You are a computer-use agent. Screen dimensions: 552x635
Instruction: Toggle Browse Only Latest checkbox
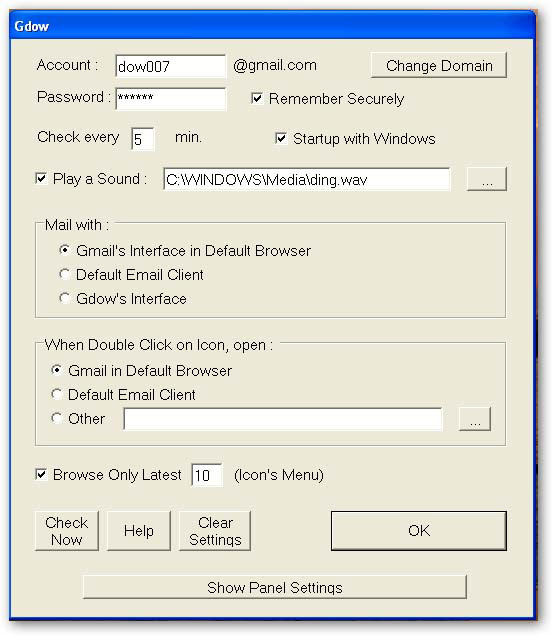pyautogui.click(x=41, y=474)
